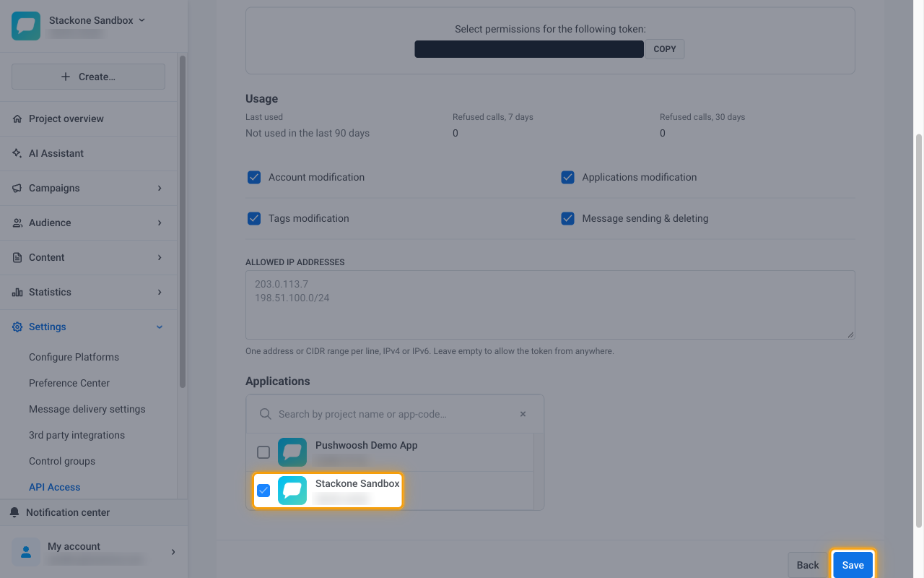Viewport: 924px width, 578px height.
Task: Expand the Statistics menu chevron
Action: (x=160, y=292)
